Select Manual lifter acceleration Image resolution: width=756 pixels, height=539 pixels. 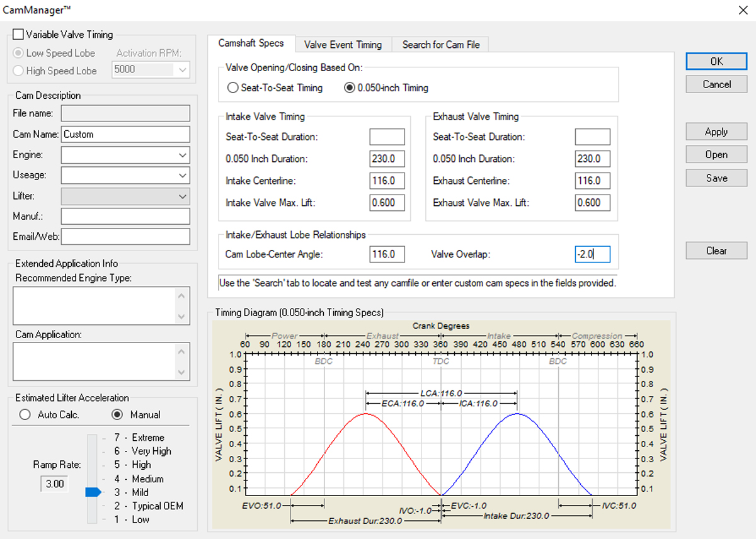click(x=117, y=415)
